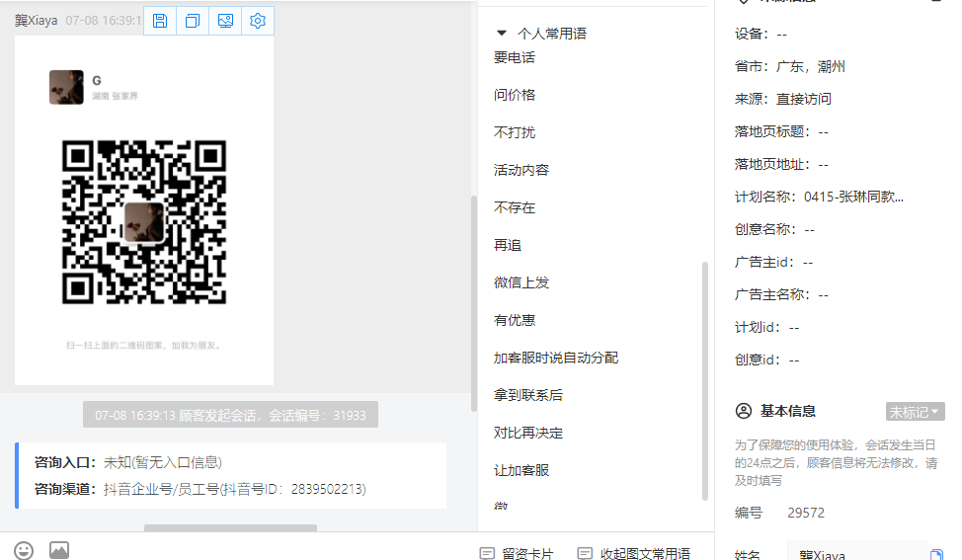Select the 广告主id entry

click(774, 262)
